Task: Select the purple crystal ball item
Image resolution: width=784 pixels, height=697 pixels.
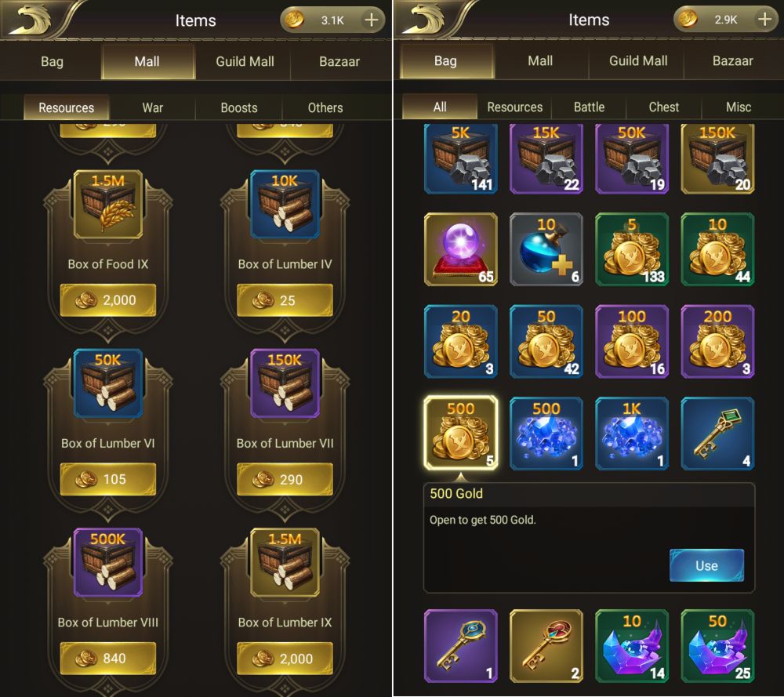Action: click(x=460, y=249)
